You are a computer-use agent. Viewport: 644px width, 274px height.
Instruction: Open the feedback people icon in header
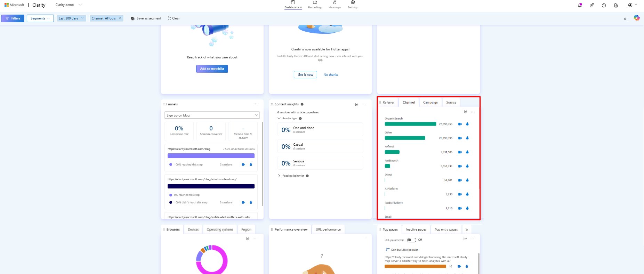[592, 5]
